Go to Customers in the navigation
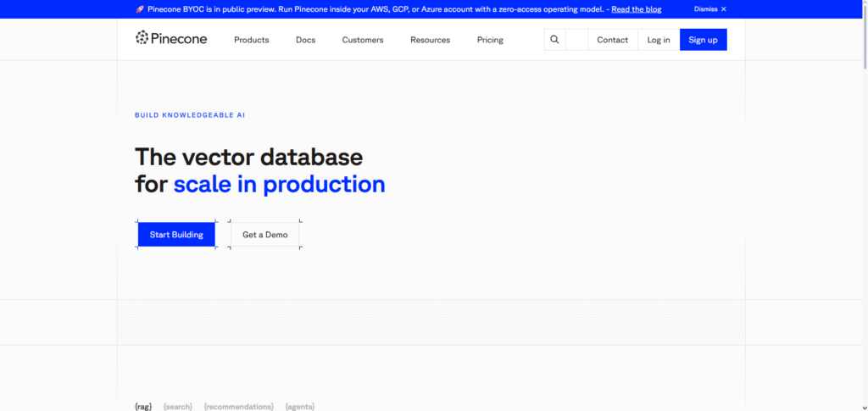 (x=363, y=40)
